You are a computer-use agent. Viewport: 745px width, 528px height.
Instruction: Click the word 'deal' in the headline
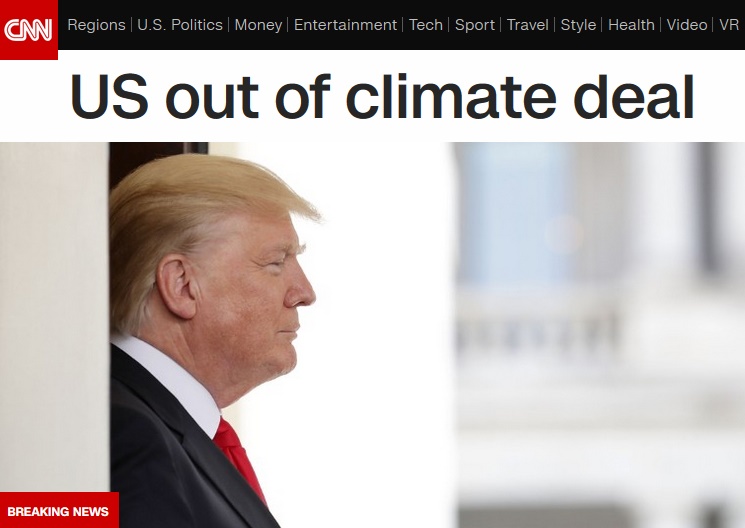click(634, 96)
